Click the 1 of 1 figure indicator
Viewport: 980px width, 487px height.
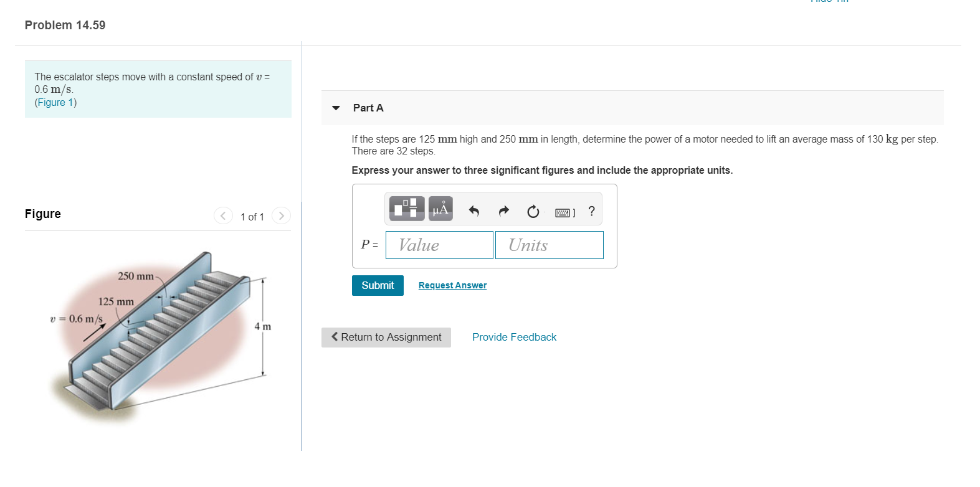click(x=252, y=216)
